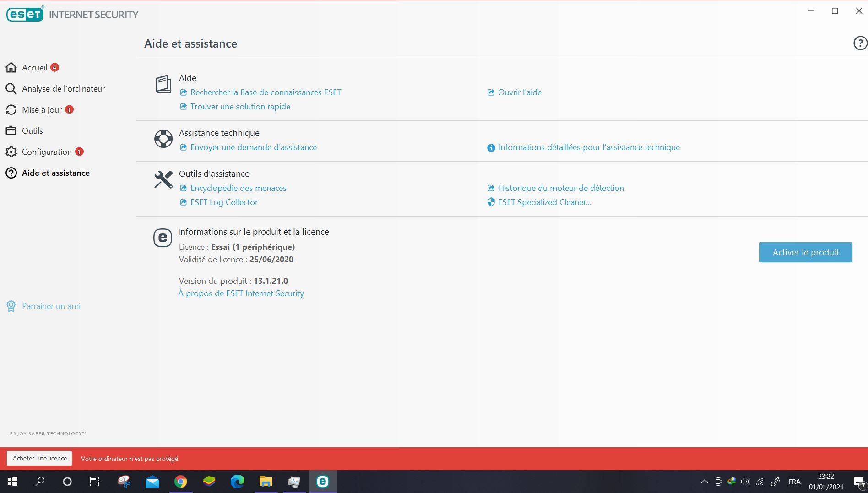Click the Cortana circle icon
Screen dimensions: 868x493
(67, 482)
